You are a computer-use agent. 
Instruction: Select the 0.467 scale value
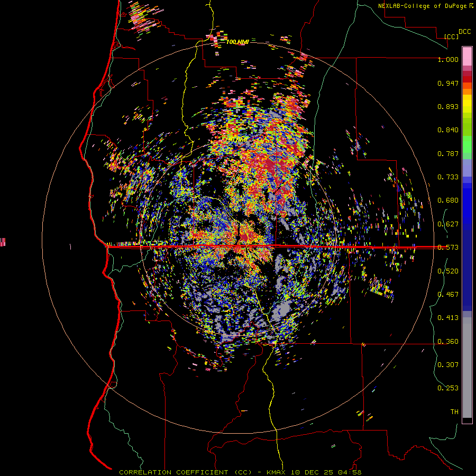point(448,295)
